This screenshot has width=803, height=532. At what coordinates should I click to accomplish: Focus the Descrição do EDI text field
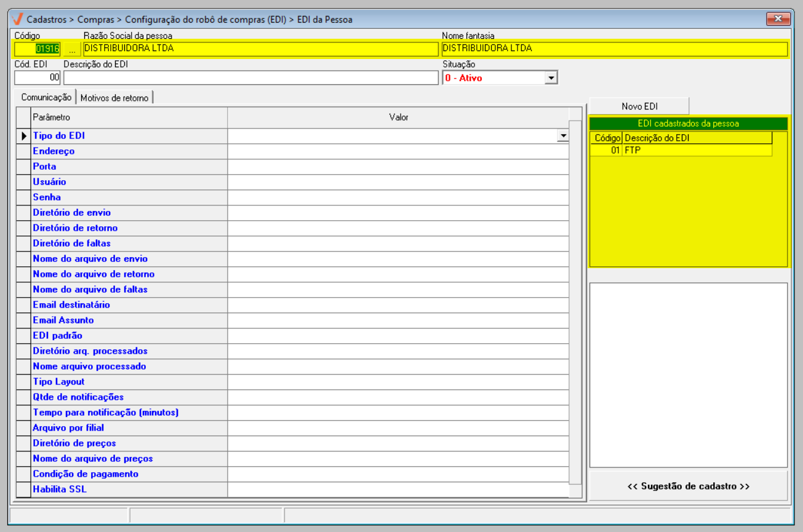coord(250,78)
